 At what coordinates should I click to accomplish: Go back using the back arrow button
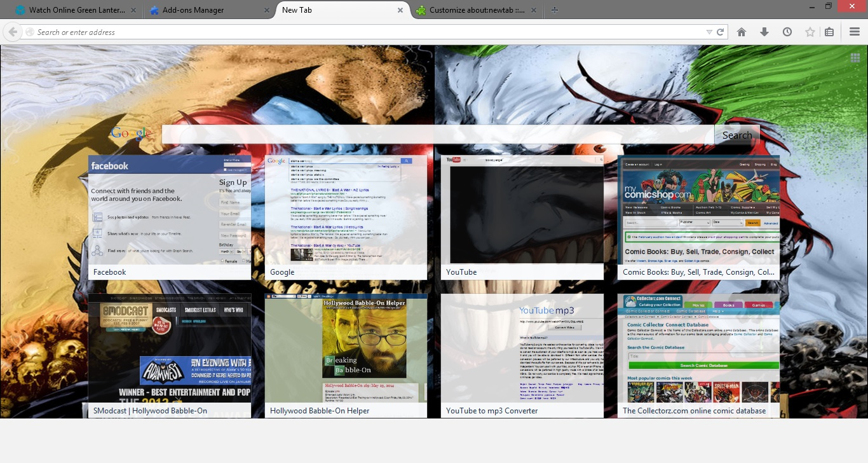pyautogui.click(x=12, y=32)
